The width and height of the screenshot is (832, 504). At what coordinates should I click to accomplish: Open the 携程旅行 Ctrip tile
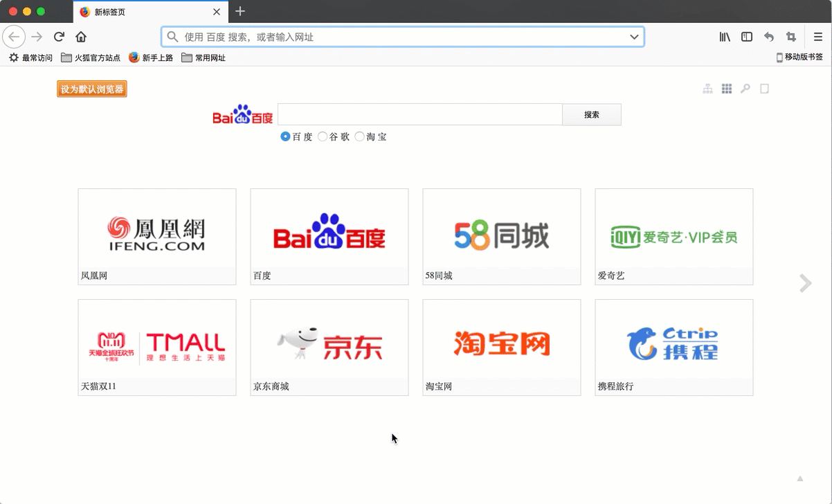click(x=674, y=348)
